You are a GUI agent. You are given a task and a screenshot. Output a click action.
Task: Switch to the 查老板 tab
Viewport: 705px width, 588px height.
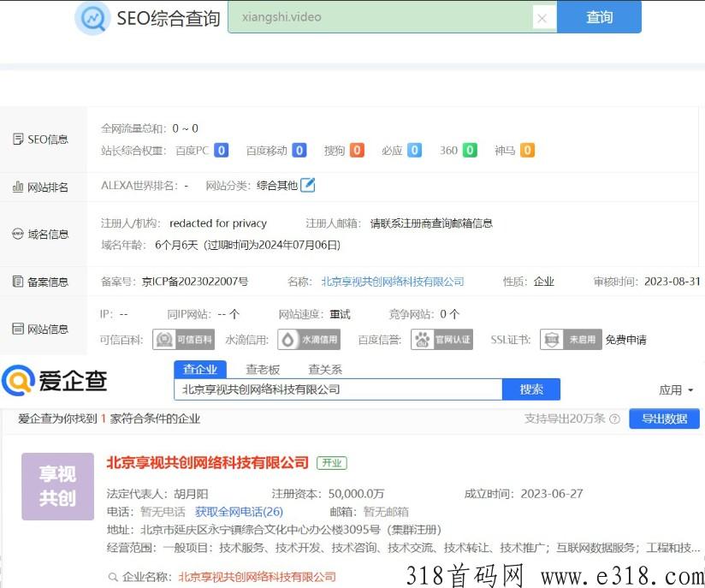[x=263, y=370]
